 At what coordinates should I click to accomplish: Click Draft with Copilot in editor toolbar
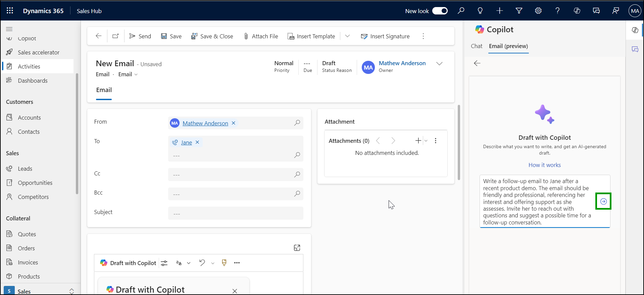point(128,263)
